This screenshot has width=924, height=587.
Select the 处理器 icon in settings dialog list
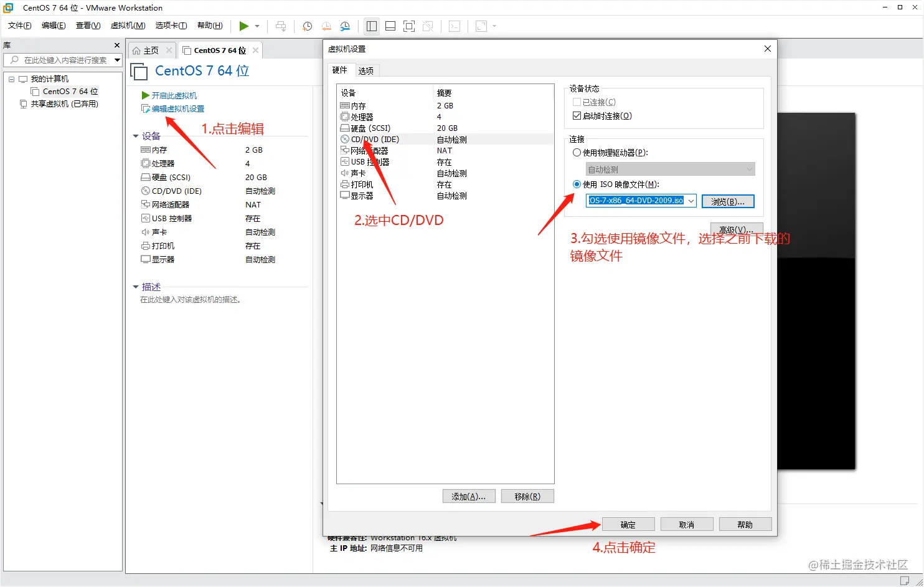(345, 117)
